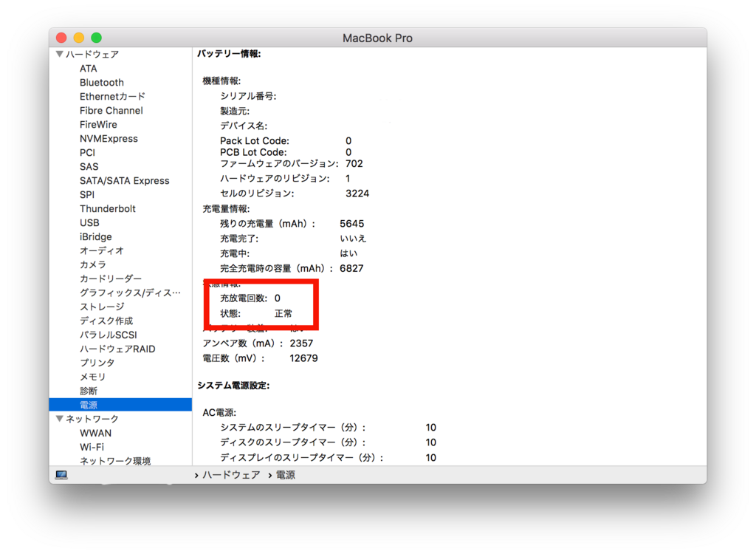The height and width of the screenshot is (554, 756).
Task: Select メモリ in the sidebar
Action: [x=92, y=377]
